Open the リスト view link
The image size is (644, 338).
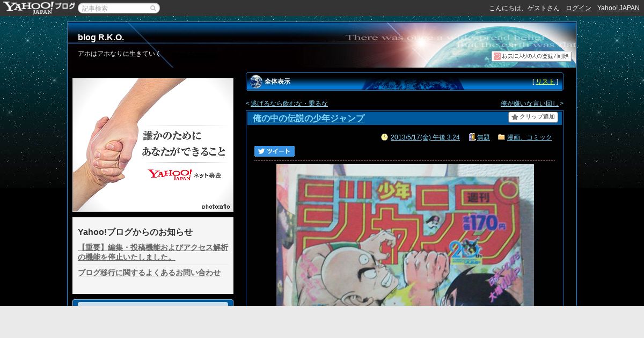tap(545, 82)
